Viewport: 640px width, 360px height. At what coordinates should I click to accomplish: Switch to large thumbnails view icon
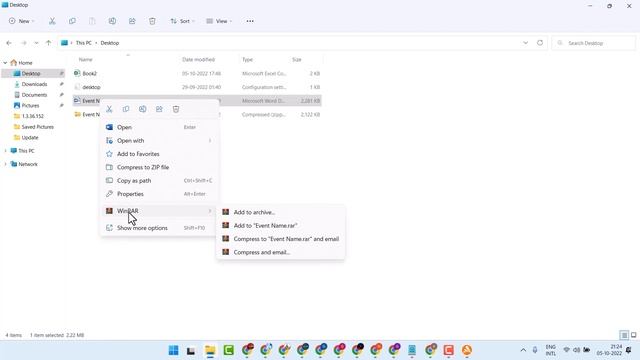(634, 335)
